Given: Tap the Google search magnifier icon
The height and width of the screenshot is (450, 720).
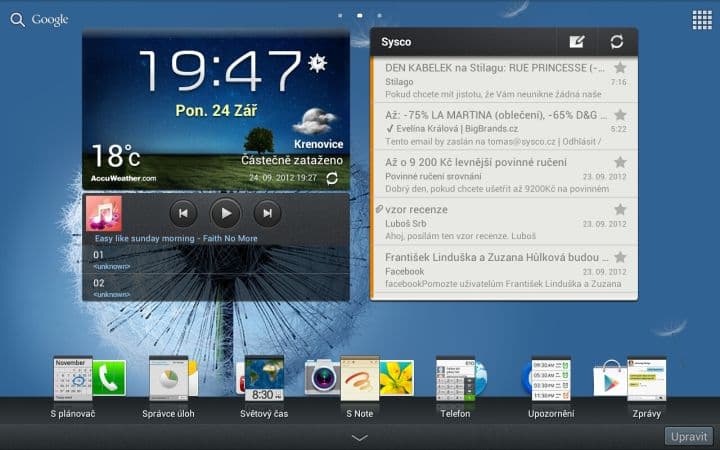Looking at the screenshot, I should click(x=17, y=19).
